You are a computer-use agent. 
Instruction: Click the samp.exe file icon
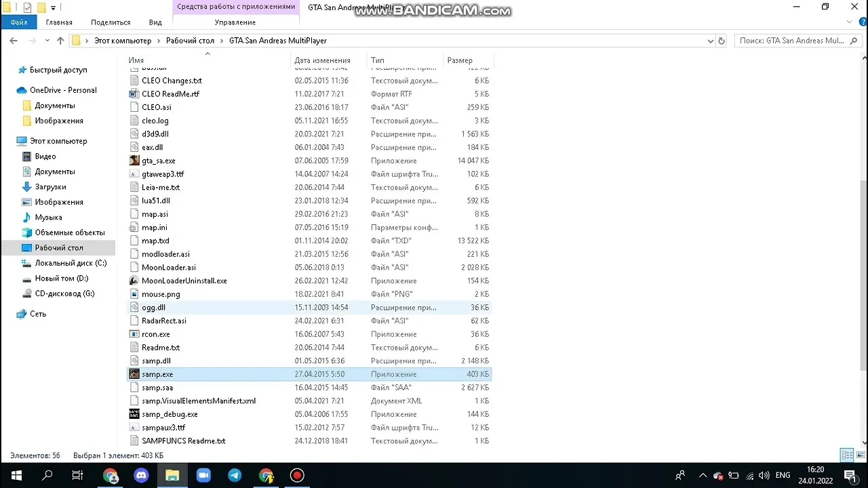point(134,374)
